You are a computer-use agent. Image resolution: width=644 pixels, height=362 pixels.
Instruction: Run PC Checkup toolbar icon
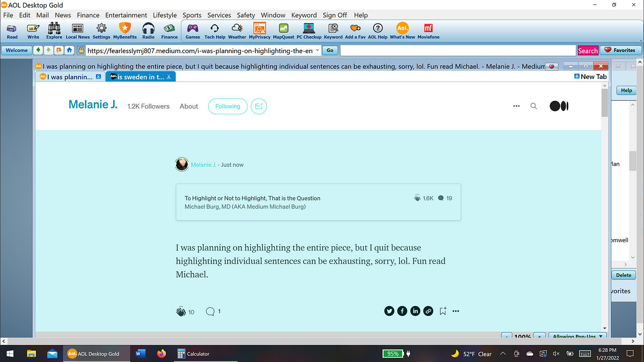pyautogui.click(x=309, y=31)
